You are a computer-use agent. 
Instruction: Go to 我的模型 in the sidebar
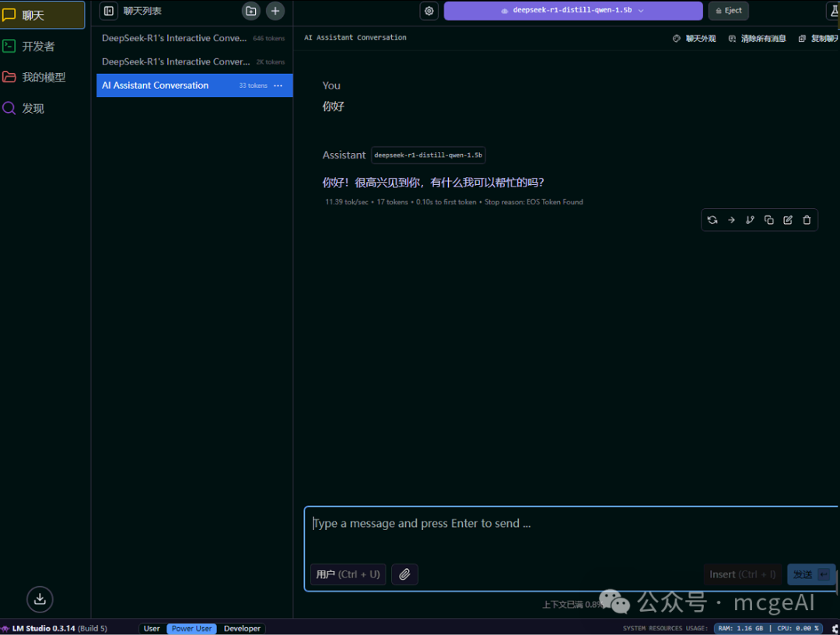point(43,77)
